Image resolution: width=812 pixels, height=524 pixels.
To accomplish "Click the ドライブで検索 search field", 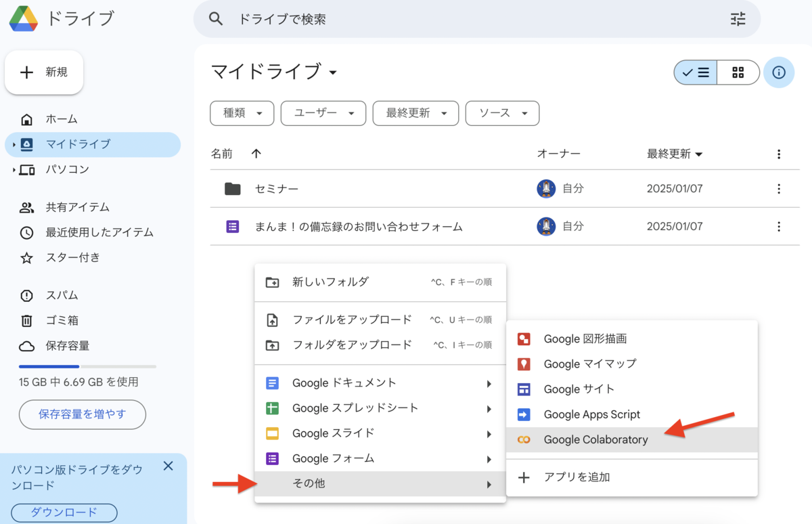I will [x=477, y=19].
